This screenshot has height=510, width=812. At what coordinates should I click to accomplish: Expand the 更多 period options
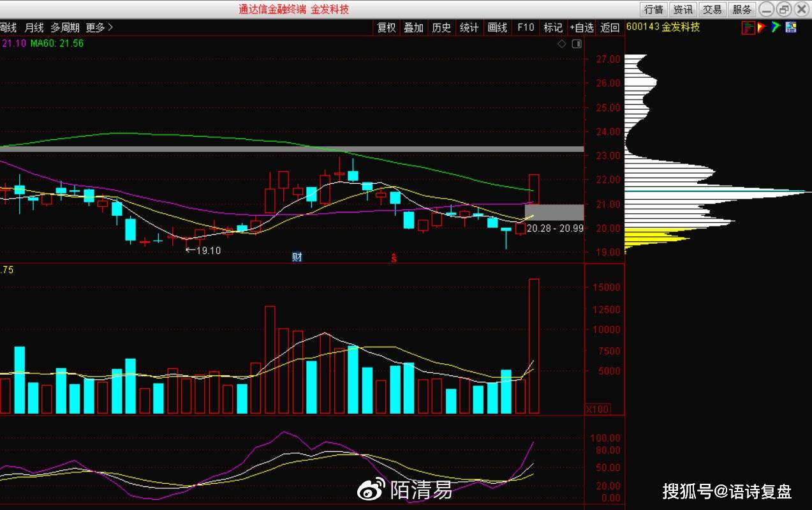click(100, 27)
